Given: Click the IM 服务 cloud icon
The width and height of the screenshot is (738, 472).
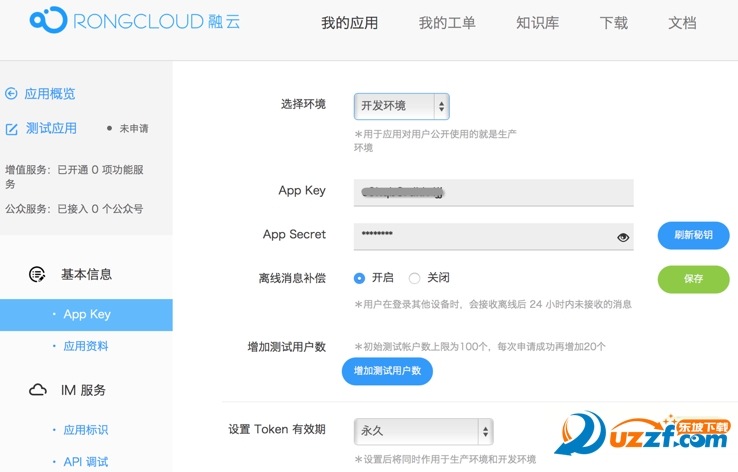Looking at the screenshot, I should [x=38, y=390].
